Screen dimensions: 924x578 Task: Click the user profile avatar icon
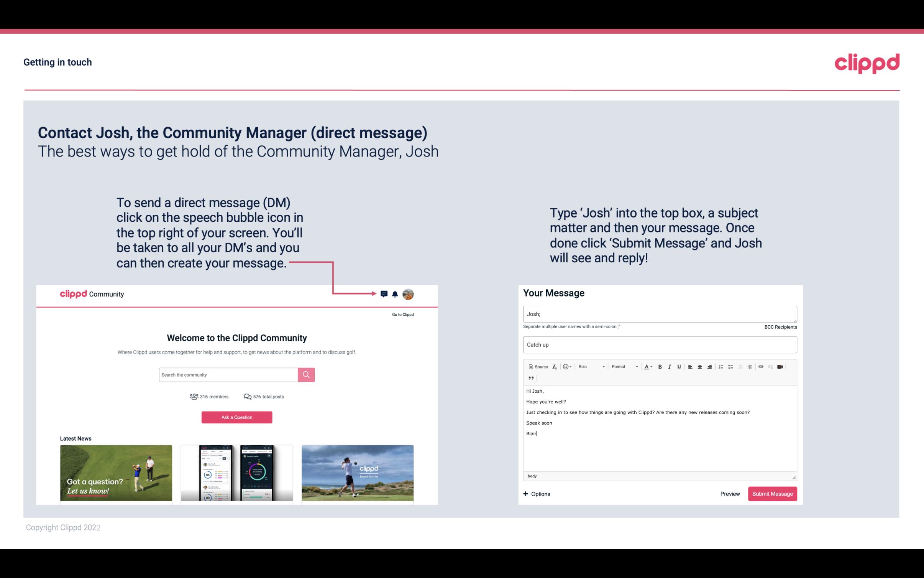pyautogui.click(x=409, y=294)
